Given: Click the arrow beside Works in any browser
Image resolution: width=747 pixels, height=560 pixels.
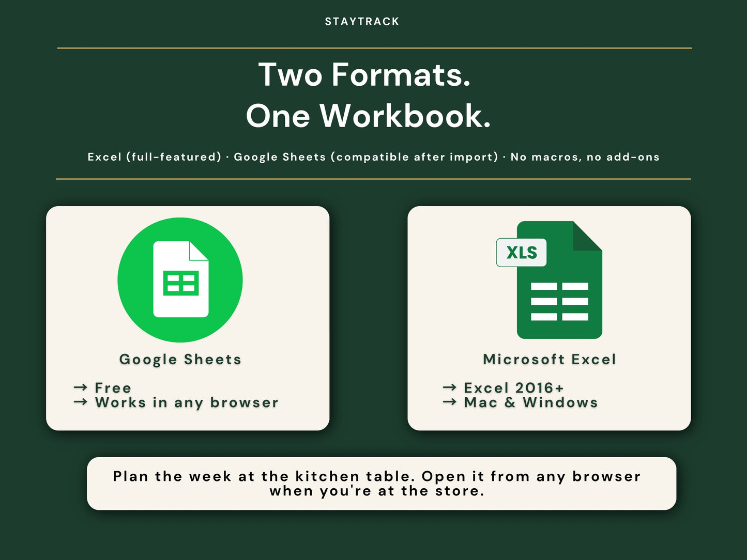Looking at the screenshot, I should 80,402.
